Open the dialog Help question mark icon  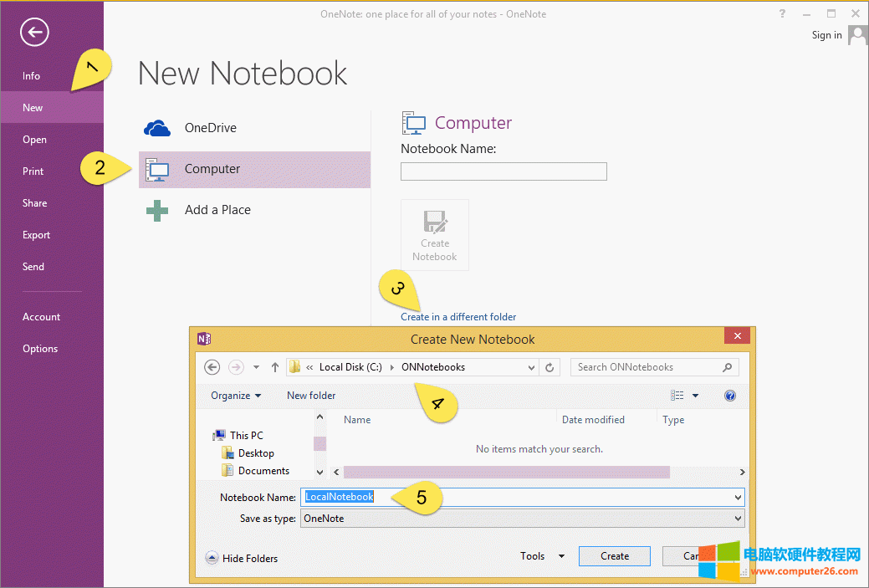pos(730,396)
